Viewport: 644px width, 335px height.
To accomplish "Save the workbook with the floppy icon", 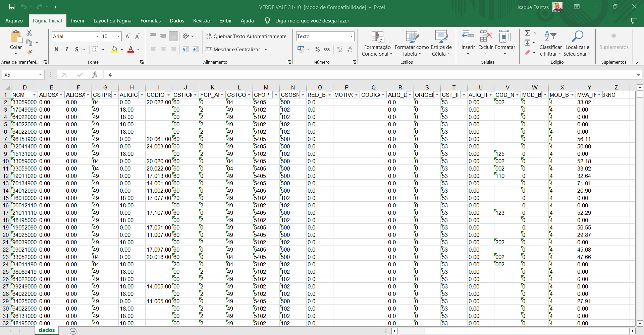I will pos(12,7).
